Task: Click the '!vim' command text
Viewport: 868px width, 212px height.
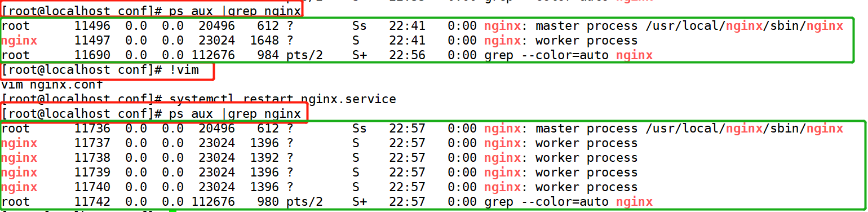Action: point(184,70)
